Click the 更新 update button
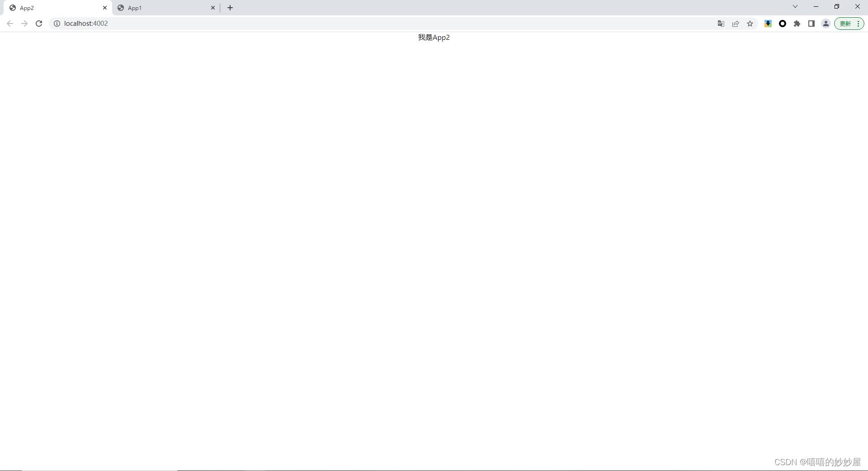Screen dimensions: 868x471 [845, 24]
